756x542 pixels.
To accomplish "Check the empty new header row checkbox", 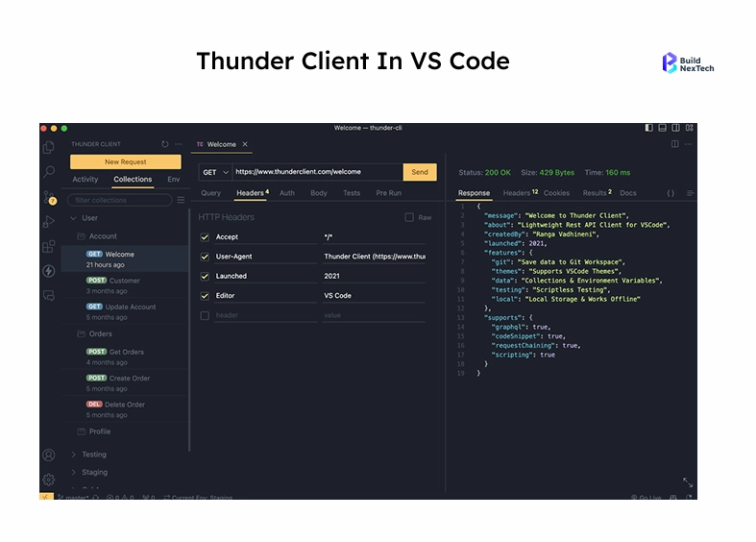I will coord(205,315).
